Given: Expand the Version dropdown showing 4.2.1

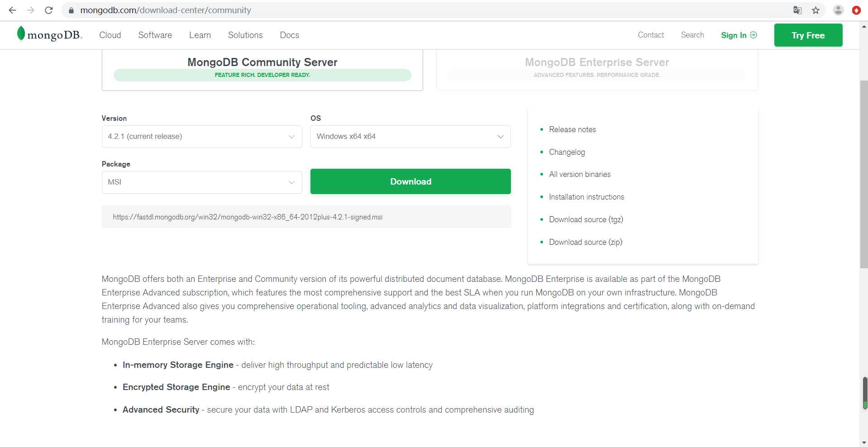Looking at the screenshot, I should click(202, 137).
